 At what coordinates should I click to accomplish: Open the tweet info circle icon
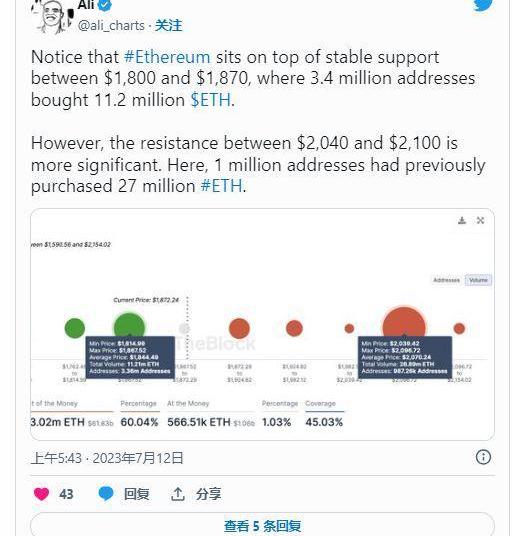click(x=483, y=457)
